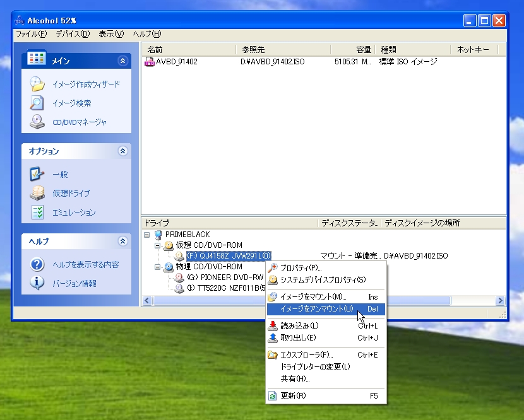Sort image list by 名前 column
The image size is (524, 420).
189,50
